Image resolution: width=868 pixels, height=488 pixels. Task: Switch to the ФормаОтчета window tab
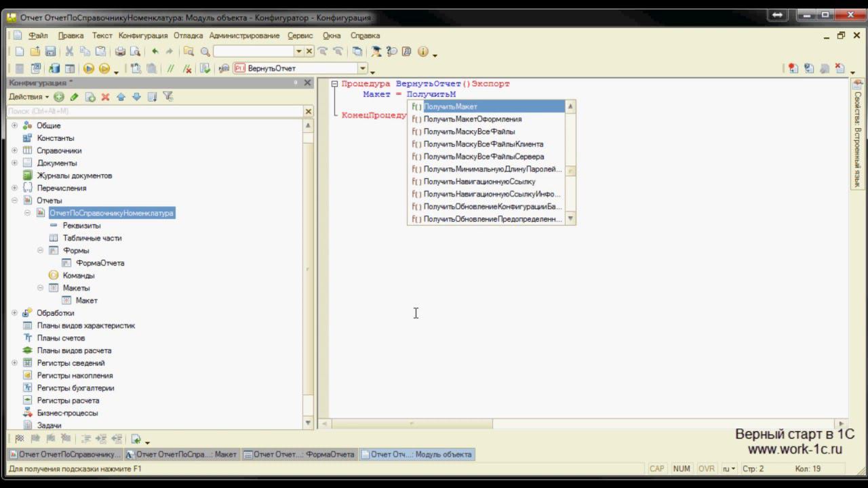click(x=299, y=454)
